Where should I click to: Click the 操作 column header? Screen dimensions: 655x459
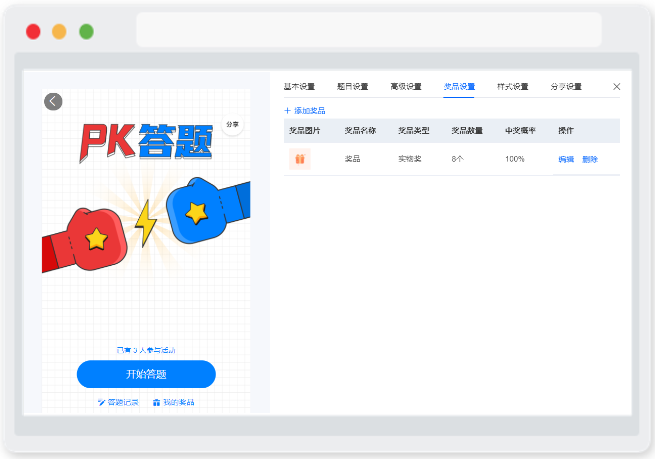[x=566, y=131]
